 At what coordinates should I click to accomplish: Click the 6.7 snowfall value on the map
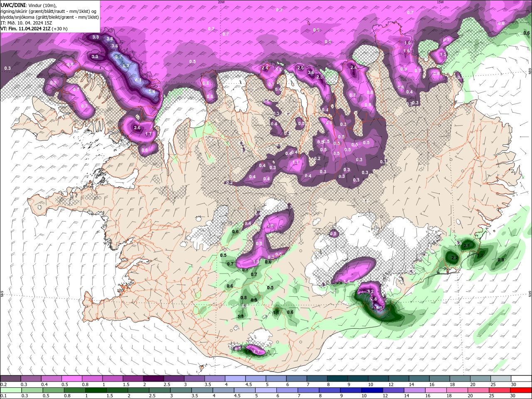[118, 57]
